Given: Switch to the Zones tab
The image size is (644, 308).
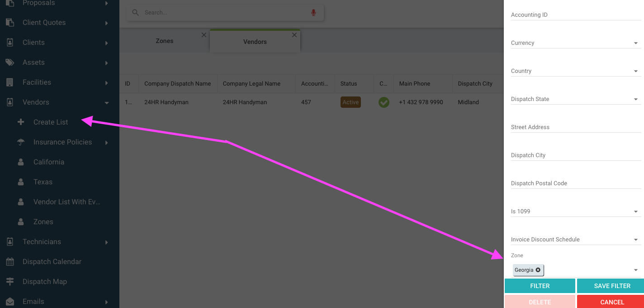Looking at the screenshot, I should point(164,41).
